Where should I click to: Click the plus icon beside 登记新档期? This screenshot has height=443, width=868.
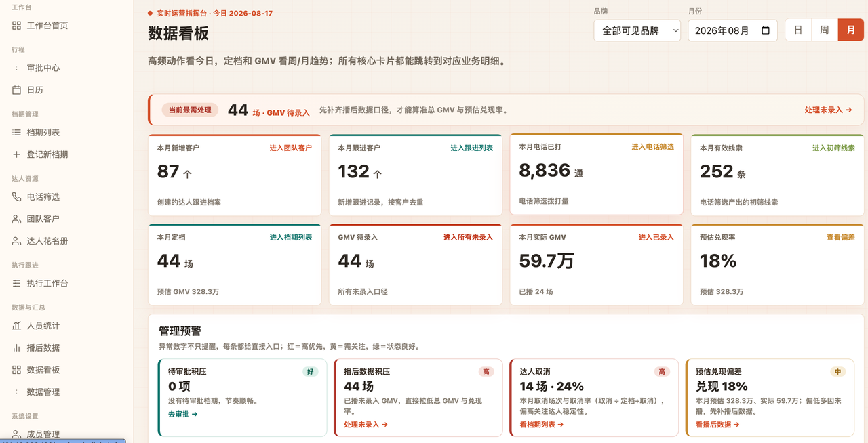[x=16, y=154]
